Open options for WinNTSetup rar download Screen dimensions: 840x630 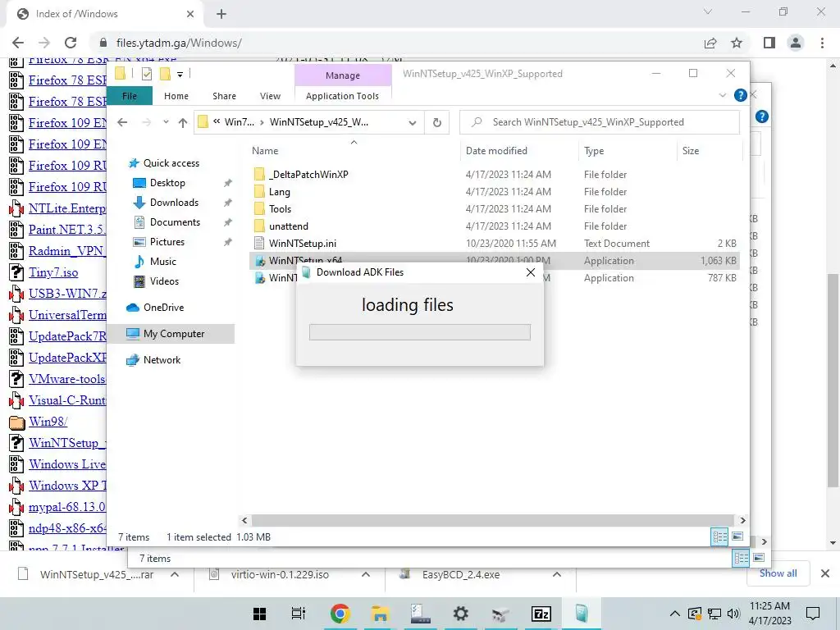coord(175,574)
